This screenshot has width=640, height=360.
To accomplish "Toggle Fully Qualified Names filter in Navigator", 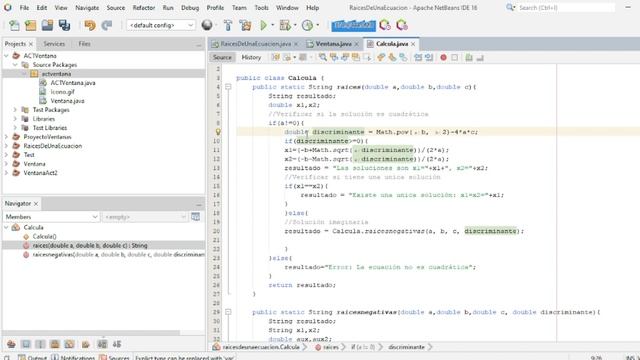I will tap(86, 344).
